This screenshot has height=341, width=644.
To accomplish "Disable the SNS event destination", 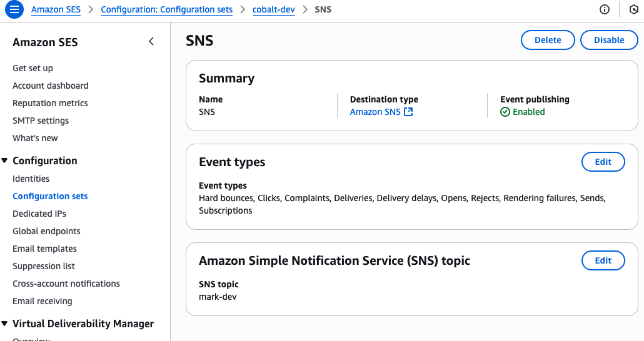I will point(609,40).
